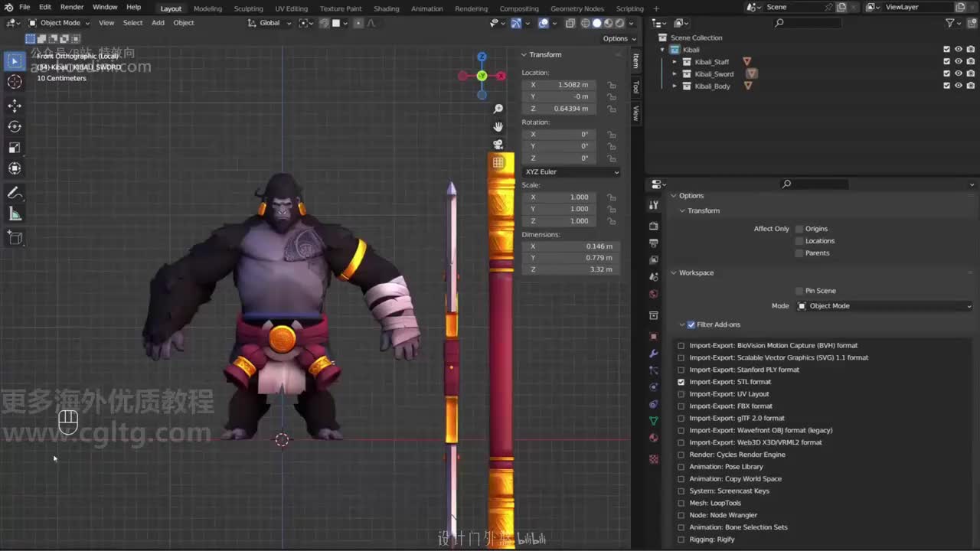This screenshot has height=551, width=980.
Task: Enable Affect Only Parents checkbox
Action: (x=799, y=253)
